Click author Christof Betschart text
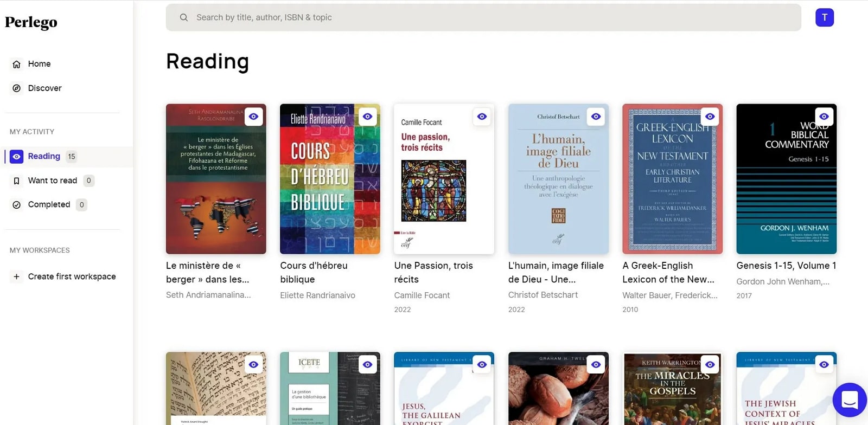This screenshot has width=868, height=425. click(543, 295)
